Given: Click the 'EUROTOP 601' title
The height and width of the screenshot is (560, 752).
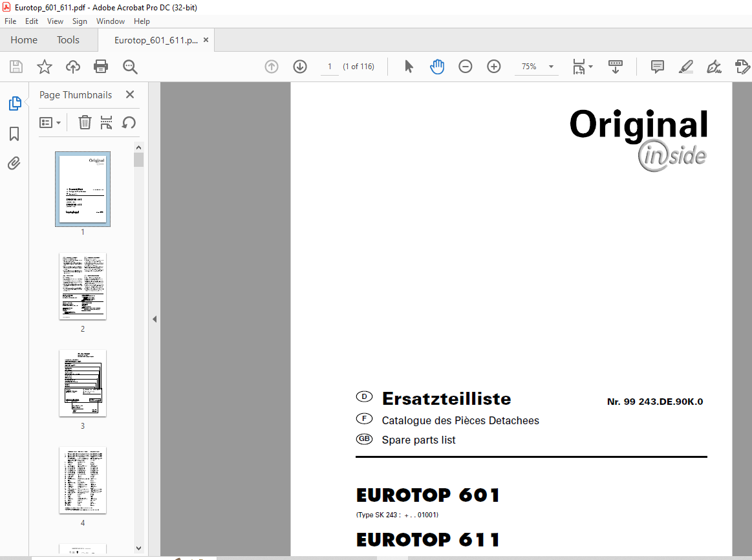Looking at the screenshot, I should pos(428,495).
